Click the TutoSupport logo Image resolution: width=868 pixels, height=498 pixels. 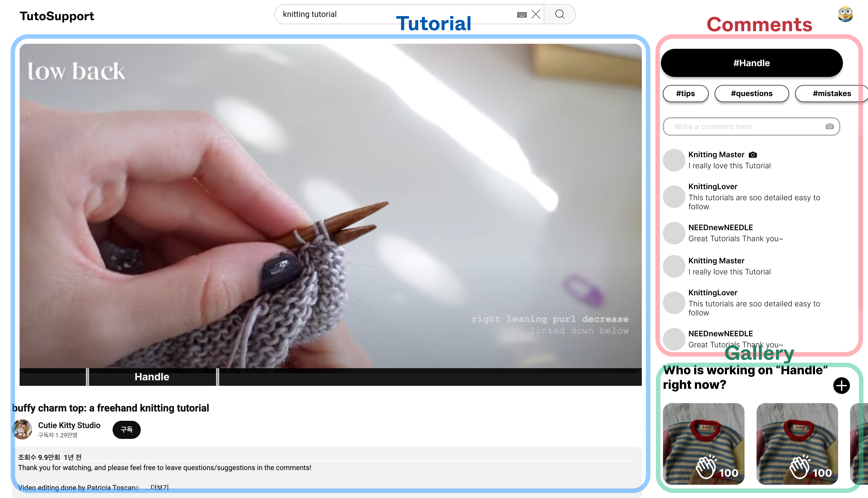point(57,16)
